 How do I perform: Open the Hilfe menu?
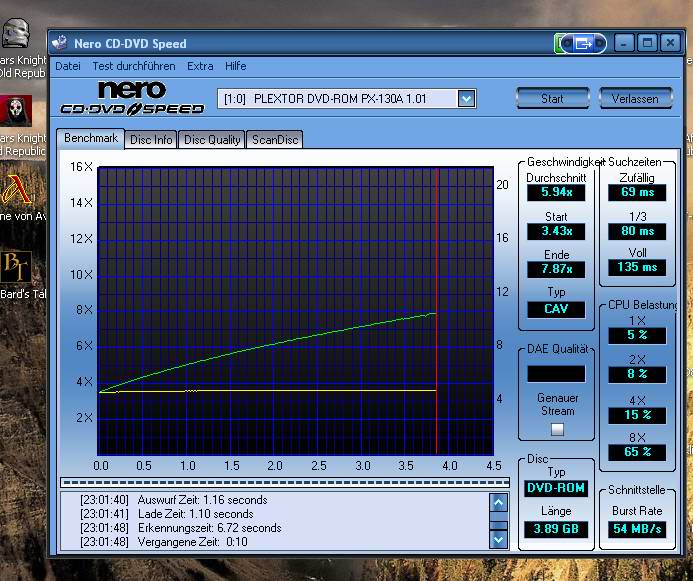[236, 66]
